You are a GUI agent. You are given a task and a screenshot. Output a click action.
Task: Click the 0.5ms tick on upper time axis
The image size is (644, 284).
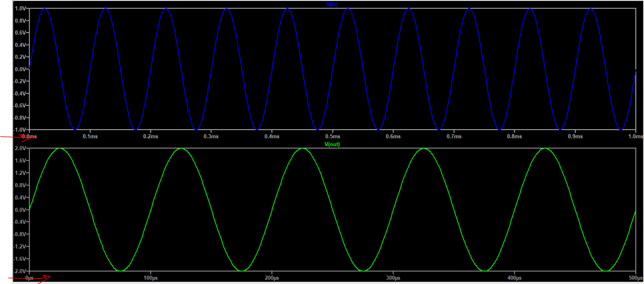click(x=333, y=136)
